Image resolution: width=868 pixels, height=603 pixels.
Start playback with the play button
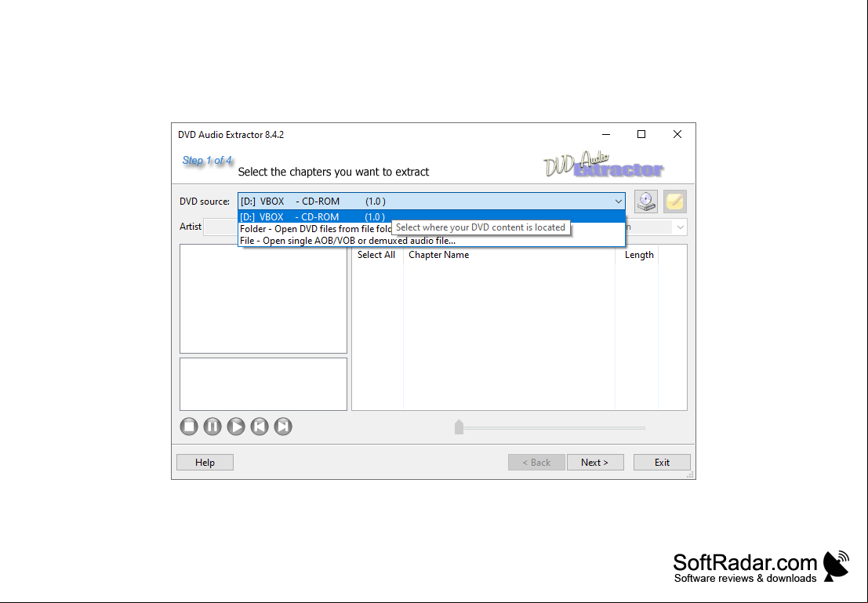coord(236,427)
